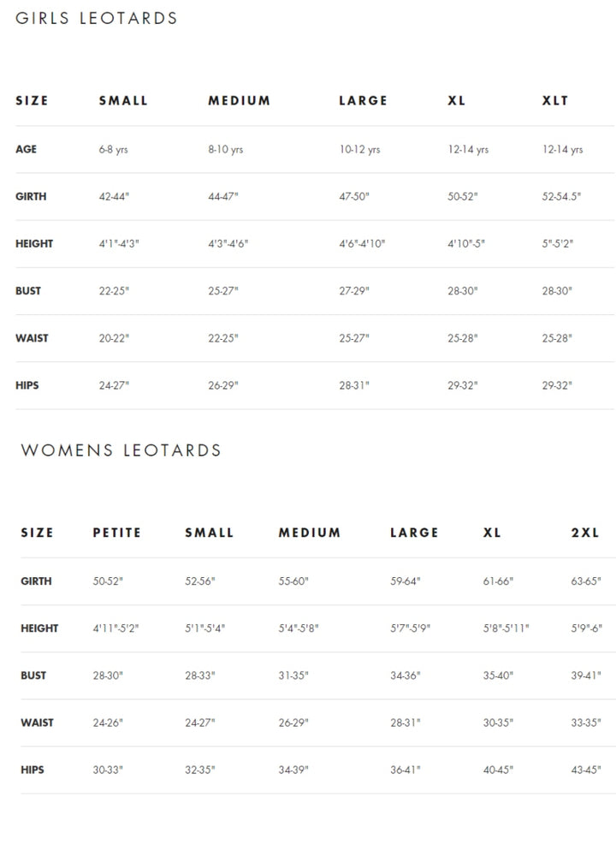
Task: Click the womens XL hips value 40-45"
Action: (498, 770)
